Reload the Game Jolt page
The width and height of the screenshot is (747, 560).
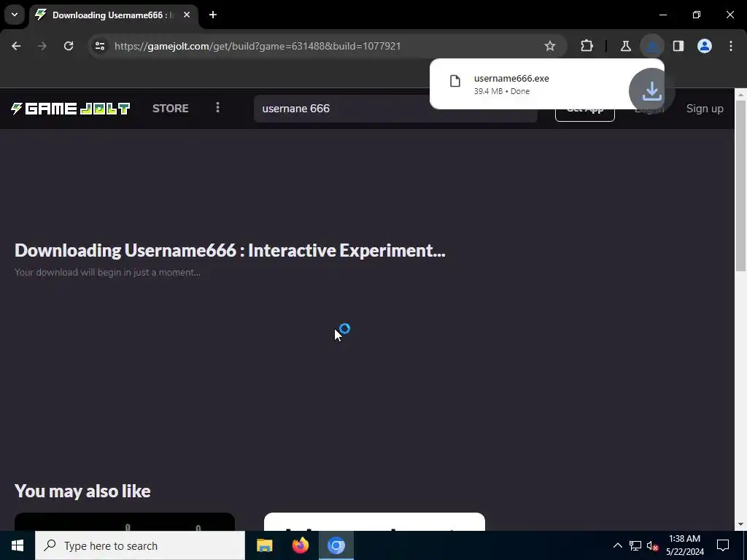(x=69, y=46)
